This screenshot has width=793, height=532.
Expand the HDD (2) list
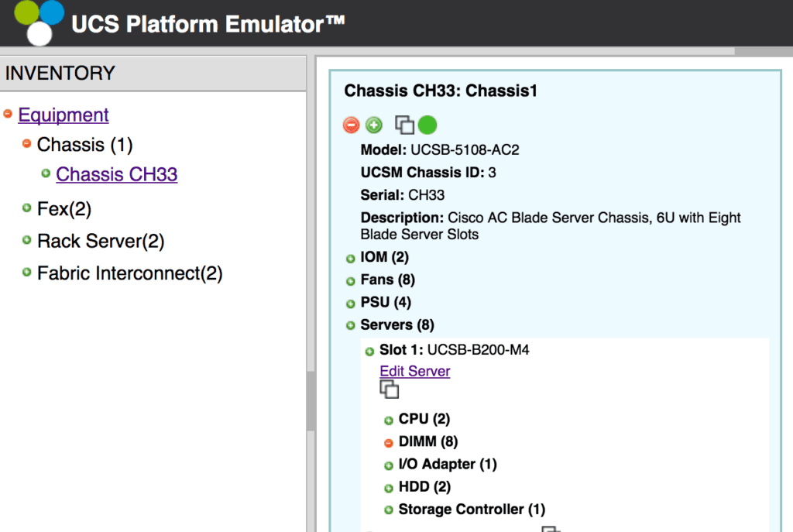pos(389,489)
